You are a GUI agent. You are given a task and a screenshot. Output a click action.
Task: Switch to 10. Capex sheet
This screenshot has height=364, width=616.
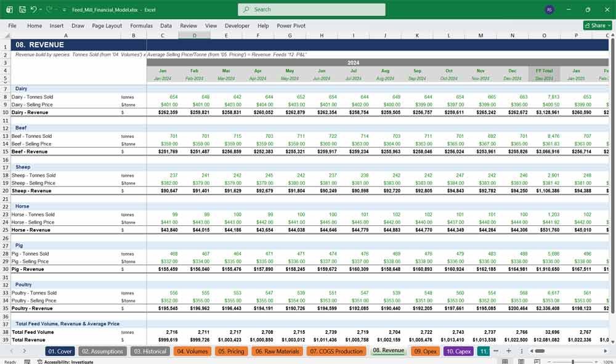(x=458, y=352)
